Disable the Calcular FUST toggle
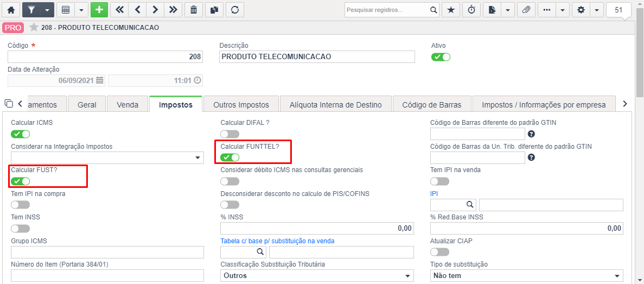The width and height of the screenshot is (644, 284). (x=21, y=181)
